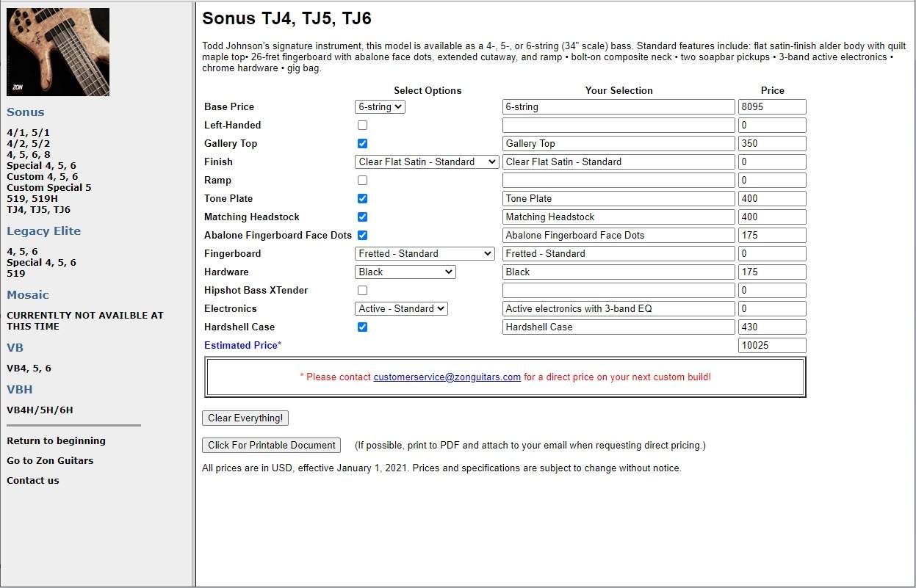The height and width of the screenshot is (588, 916).
Task: Click the Contact us link
Action: (33, 481)
